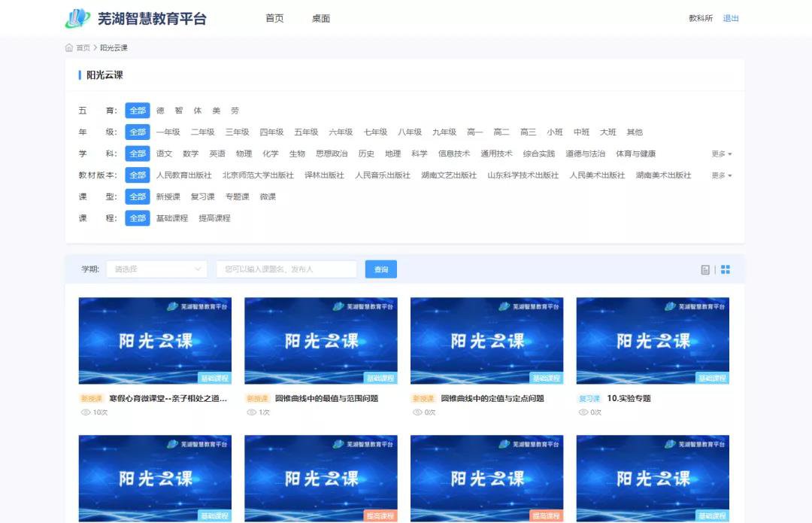Image resolution: width=812 pixels, height=523 pixels.
Task: Select 基础课程 in the 课程 filter
Action: (172, 218)
